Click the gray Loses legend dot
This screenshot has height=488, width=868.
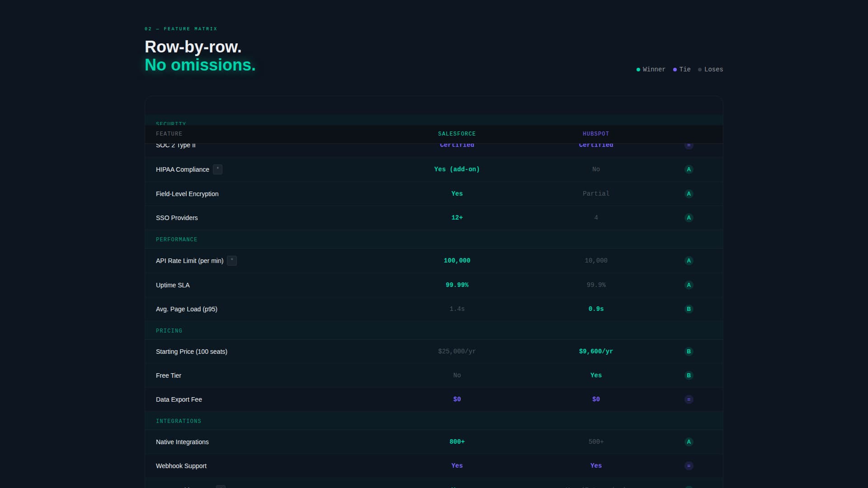pyautogui.click(x=700, y=70)
